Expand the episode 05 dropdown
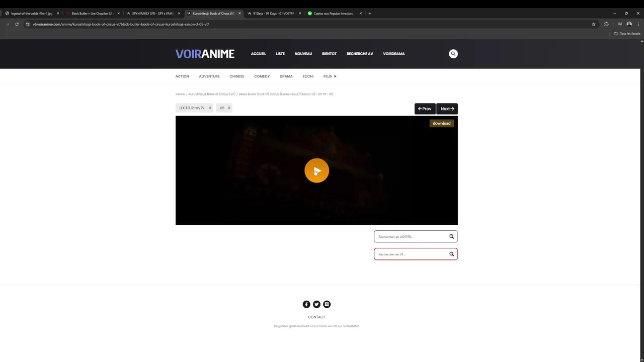Image resolution: width=644 pixels, height=362 pixels. (224, 108)
